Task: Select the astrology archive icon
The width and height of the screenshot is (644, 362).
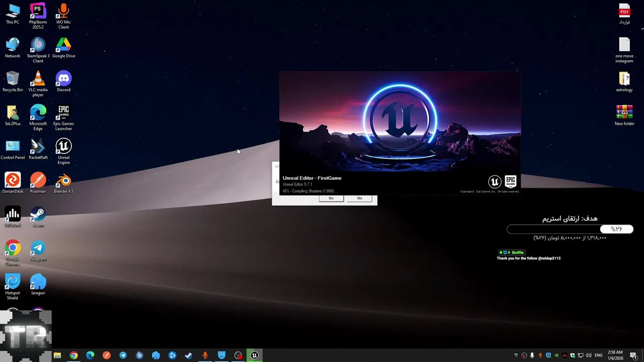Action: coord(624,81)
